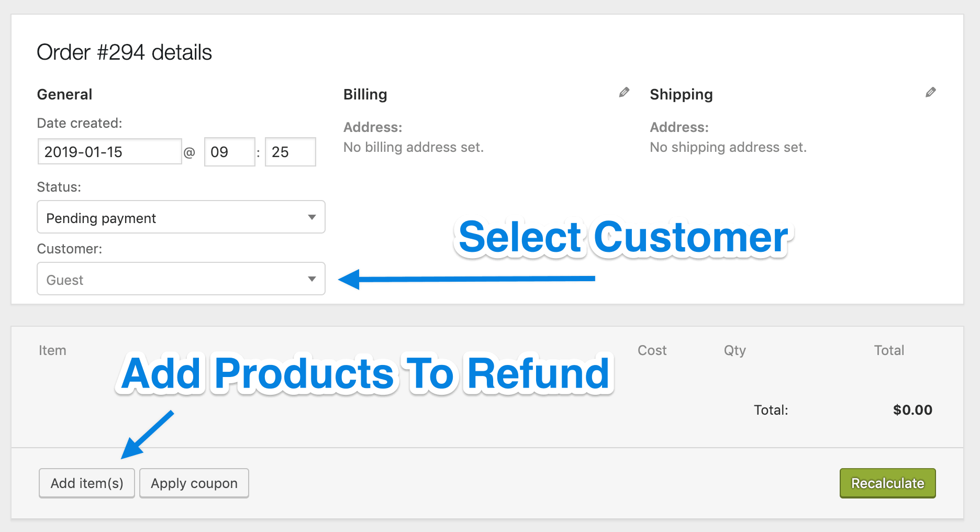Click the $0.00 order total amount
Viewport: 980px width, 532px height.
(x=912, y=410)
